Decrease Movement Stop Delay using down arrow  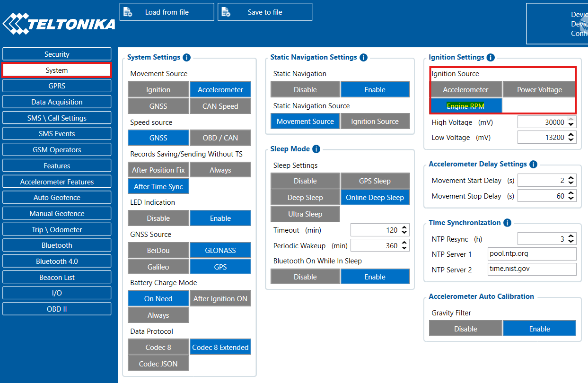[x=571, y=198]
